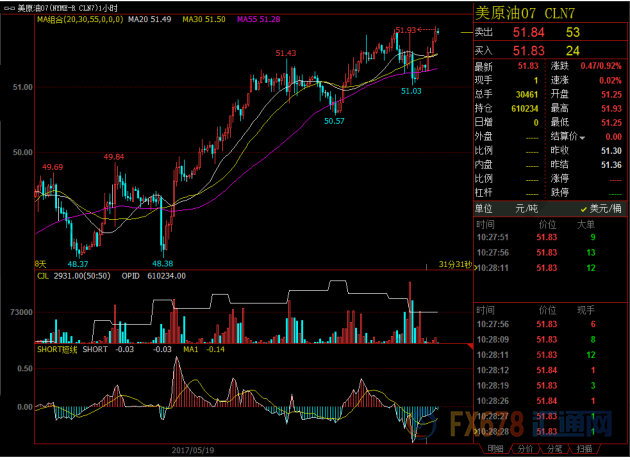Click the CJL 2931.00(50:50) volume label
The width and height of the screenshot is (630, 460).
point(74,276)
